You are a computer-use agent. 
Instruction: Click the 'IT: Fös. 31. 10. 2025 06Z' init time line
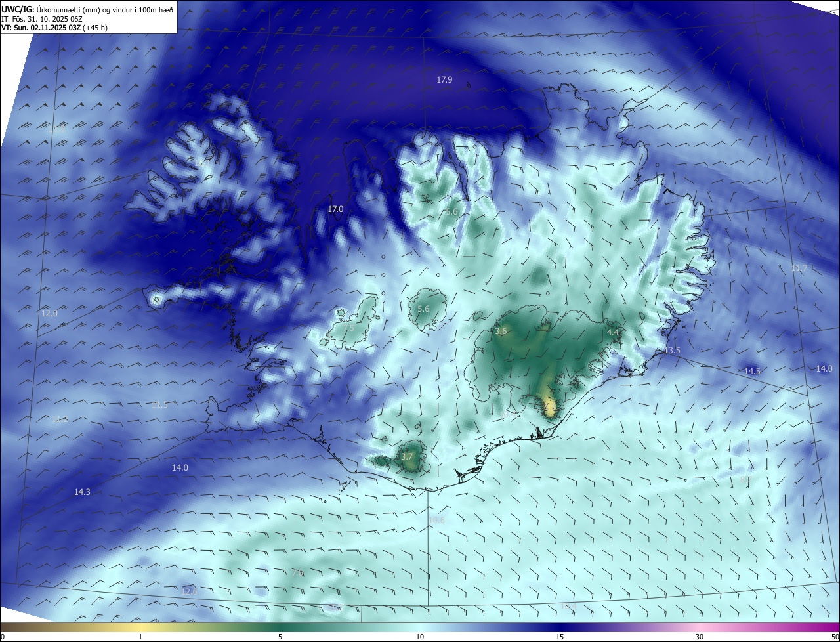[42, 19]
